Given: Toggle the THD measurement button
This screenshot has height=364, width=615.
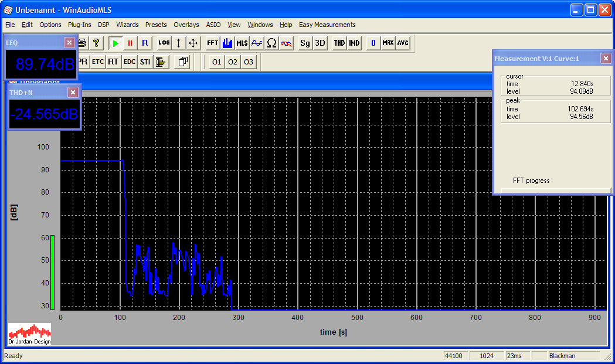Looking at the screenshot, I should click(339, 43).
